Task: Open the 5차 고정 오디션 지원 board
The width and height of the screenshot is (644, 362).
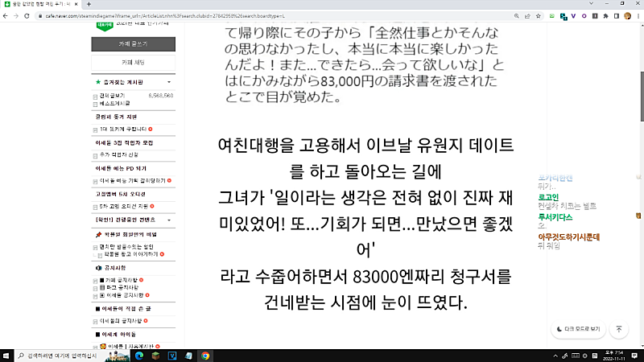Action: click(x=124, y=207)
